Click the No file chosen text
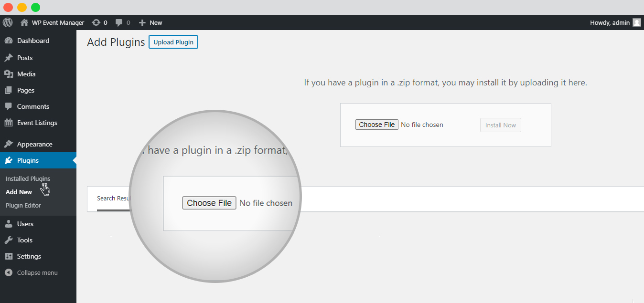 tap(422, 125)
